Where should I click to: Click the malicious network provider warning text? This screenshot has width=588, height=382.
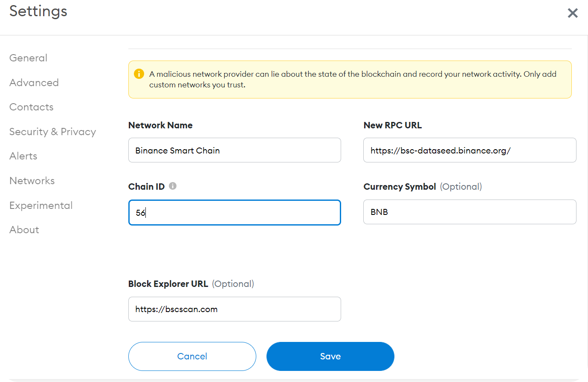tap(353, 79)
